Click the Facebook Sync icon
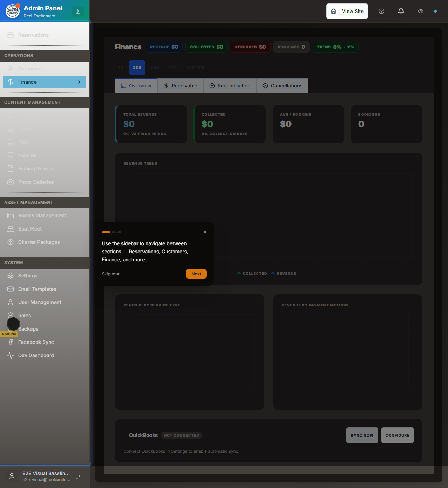Screen dimensions: 448x488 (x=10, y=342)
